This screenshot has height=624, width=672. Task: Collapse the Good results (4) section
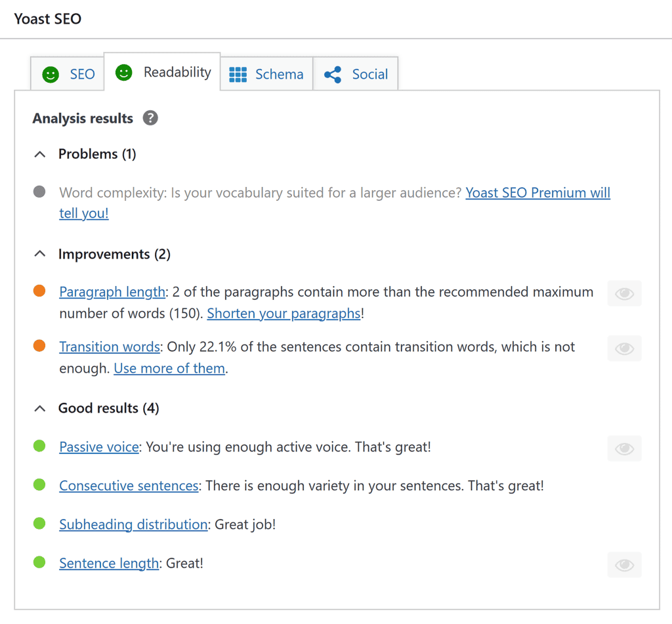(x=40, y=408)
